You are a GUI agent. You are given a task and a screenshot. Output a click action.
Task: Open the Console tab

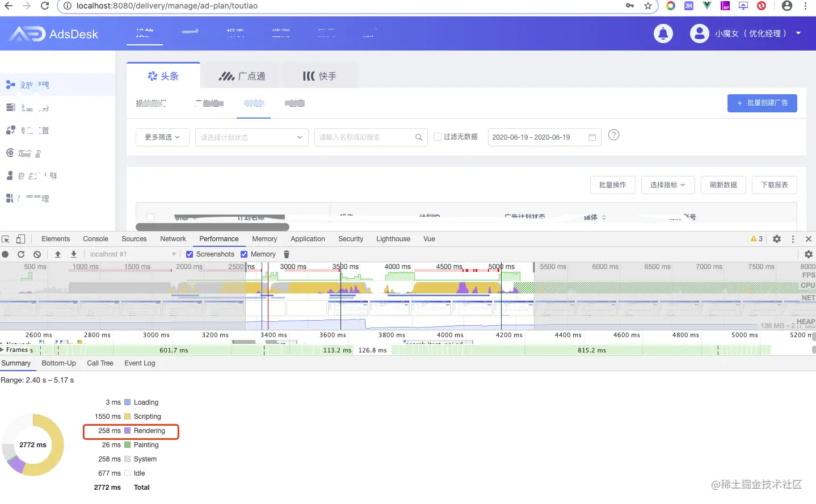coord(95,239)
